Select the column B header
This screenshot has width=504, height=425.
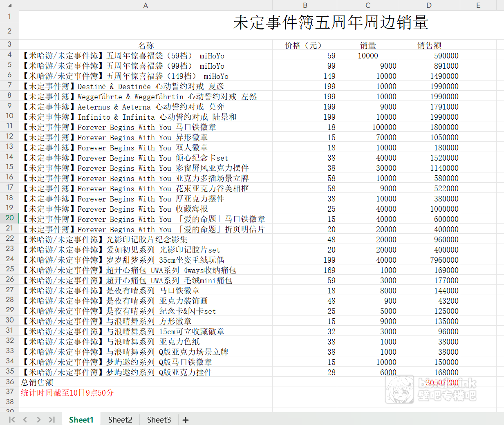(x=305, y=5)
